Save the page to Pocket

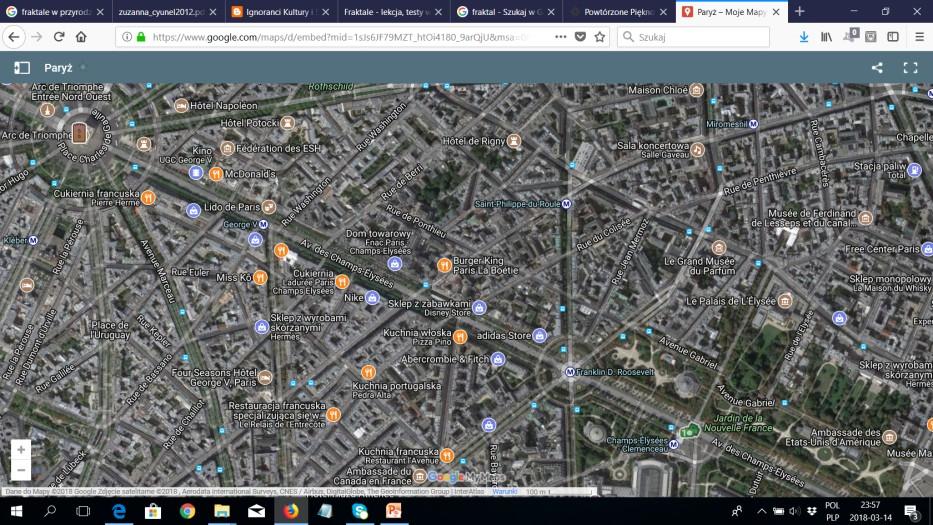(580, 37)
